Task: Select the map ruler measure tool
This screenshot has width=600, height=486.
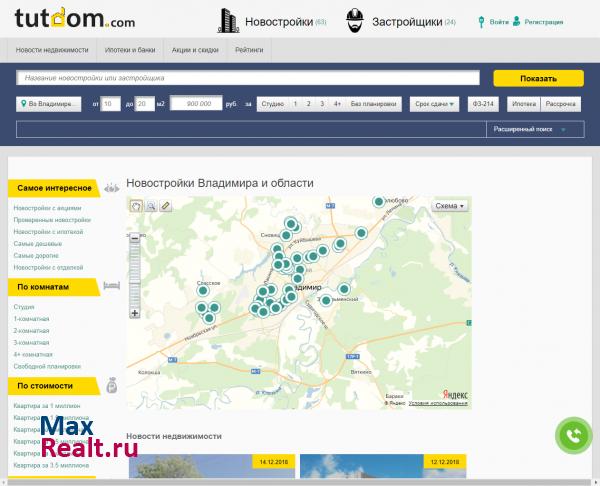Action: pyautogui.click(x=166, y=206)
